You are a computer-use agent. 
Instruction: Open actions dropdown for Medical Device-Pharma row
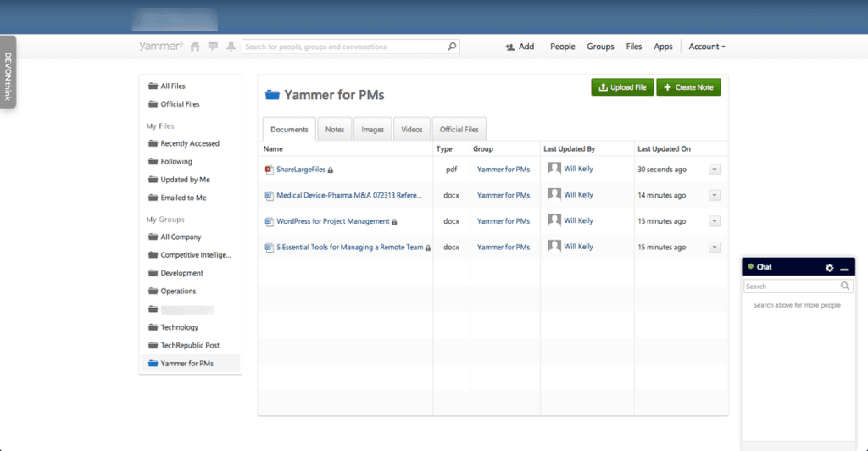(714, 195)
